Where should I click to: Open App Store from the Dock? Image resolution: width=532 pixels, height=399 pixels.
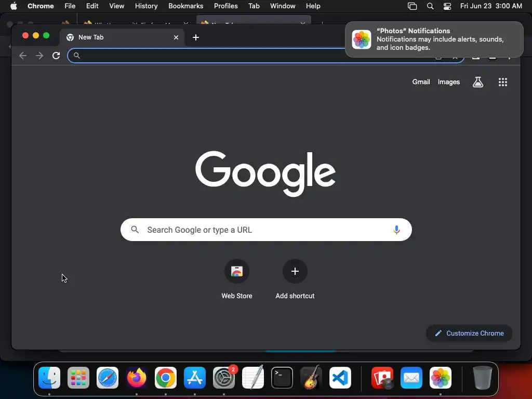pos(195,377)
